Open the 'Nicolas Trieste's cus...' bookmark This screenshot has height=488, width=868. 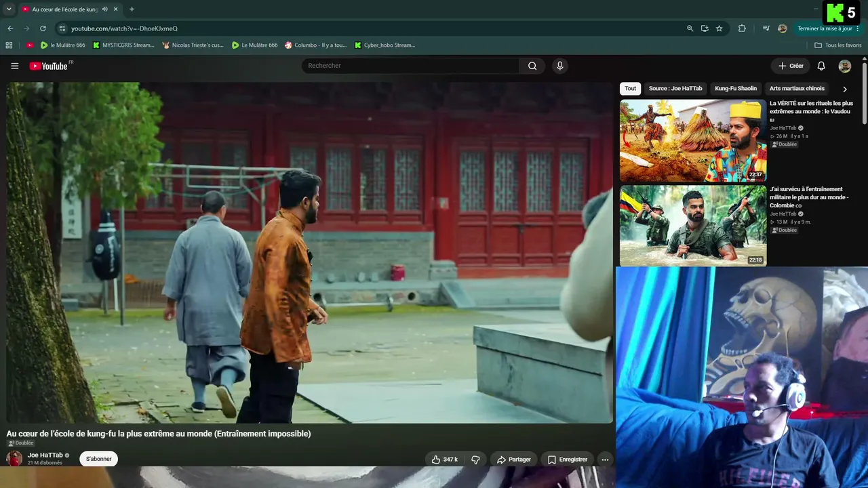pyautogui.click(x=192, y=45)
